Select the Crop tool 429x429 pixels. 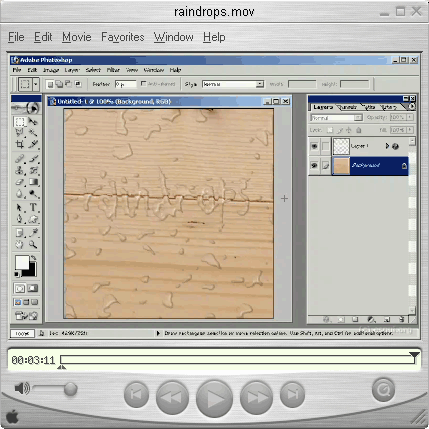coord(20,144)
